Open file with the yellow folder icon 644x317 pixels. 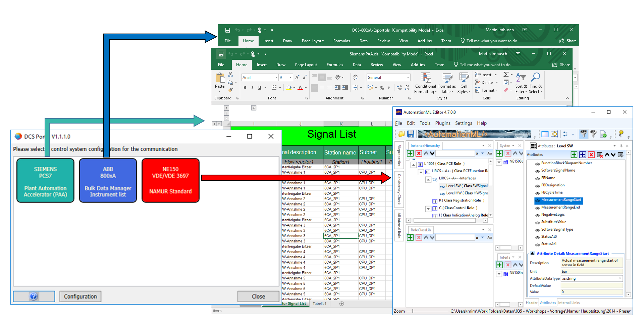[x=401, y=134]
